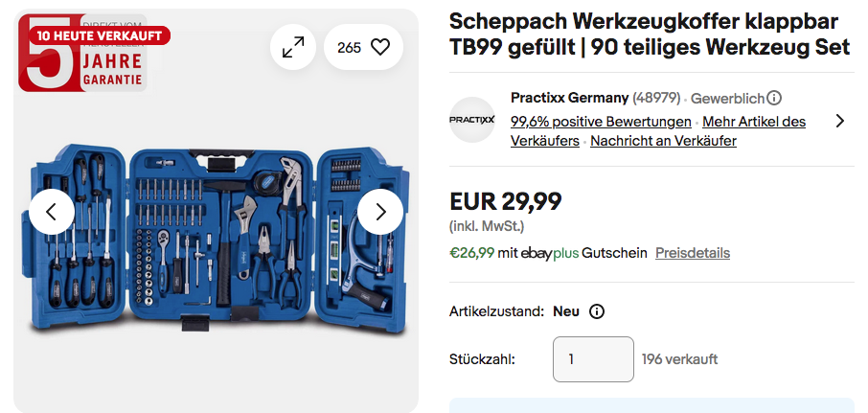Image resolution: width=868 pixels, height=413 pixels.
Task: Expand seller details with right chevron
Action: [839, 121]
